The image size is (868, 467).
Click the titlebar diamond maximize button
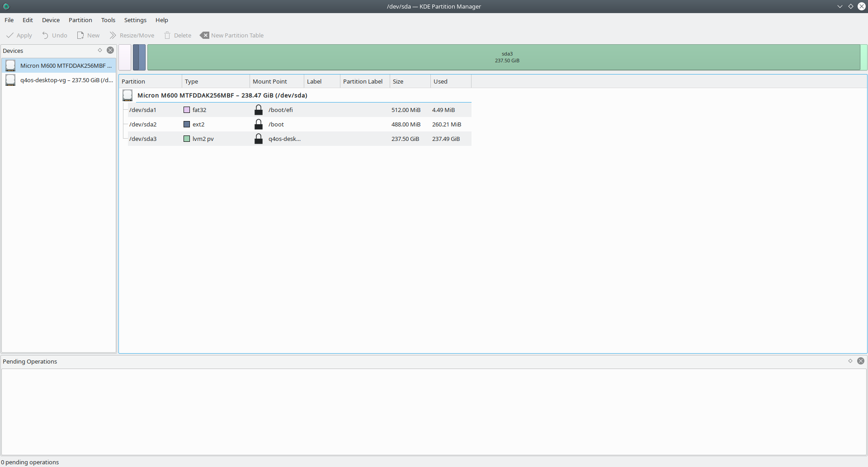click(851, 6)
